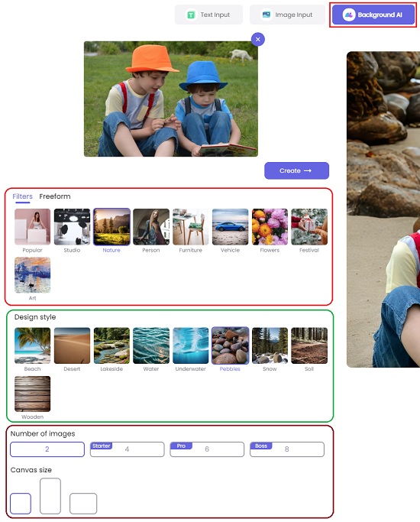The height and width of the screenshot is (522, 420).
Task: Switch to Text Input mode
Action: pos(208,15)
